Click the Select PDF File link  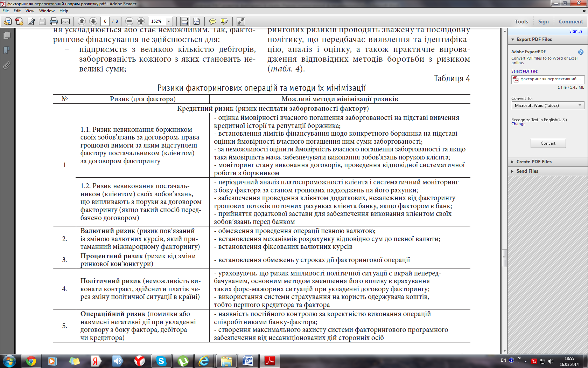pyautogui.click(x=525, y=71)
